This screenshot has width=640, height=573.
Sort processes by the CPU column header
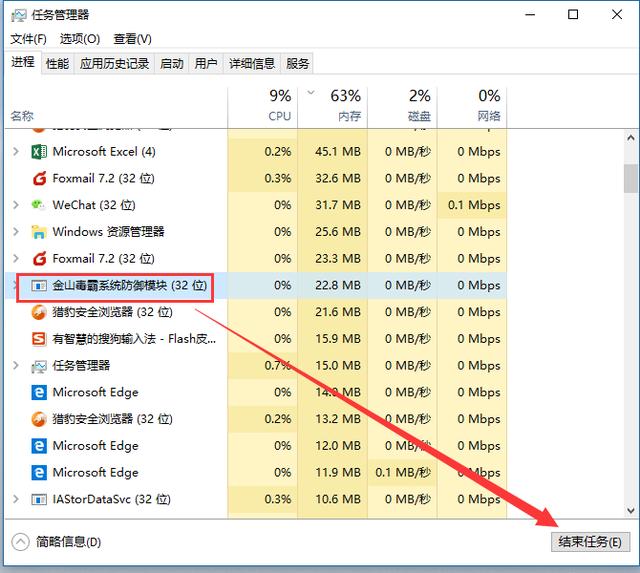pos(263,106)
